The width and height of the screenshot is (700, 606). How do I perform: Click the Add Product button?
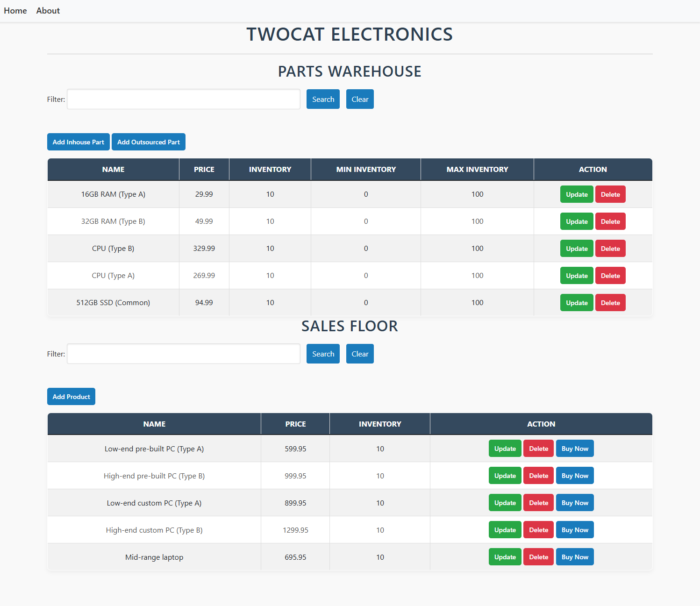click(x=71, y=397)
